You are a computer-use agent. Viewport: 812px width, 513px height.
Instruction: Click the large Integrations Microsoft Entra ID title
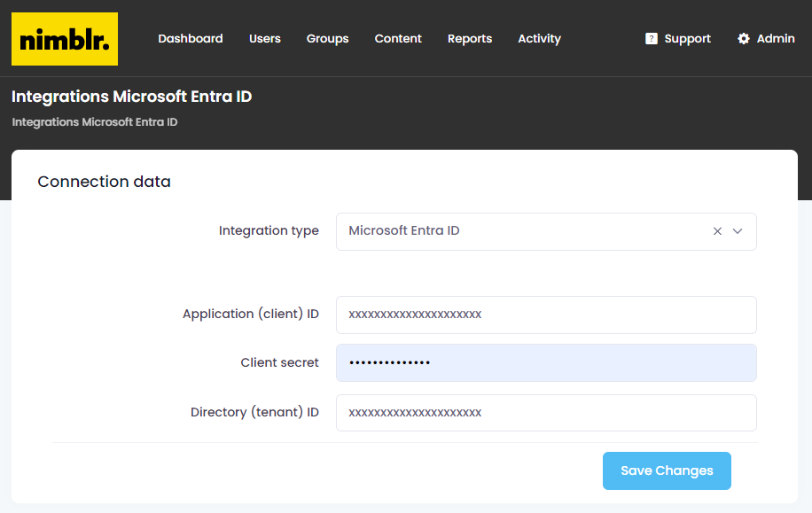[131, 97]
